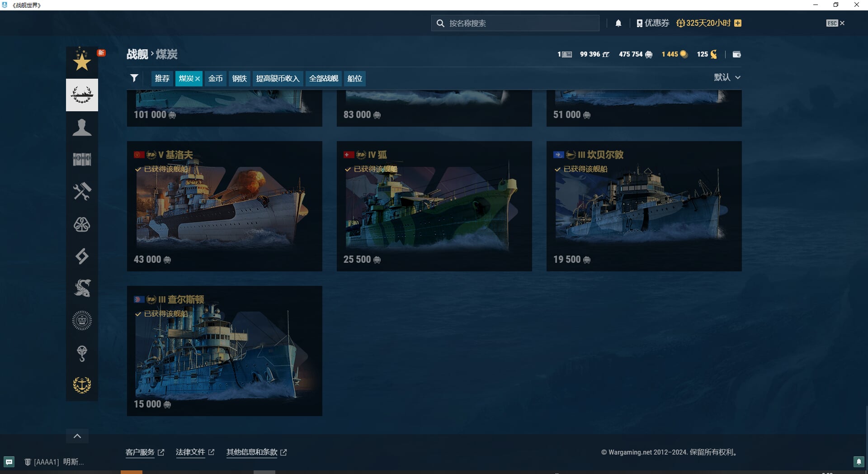Click the scroll-to-top chevron button

coord(77,436)
